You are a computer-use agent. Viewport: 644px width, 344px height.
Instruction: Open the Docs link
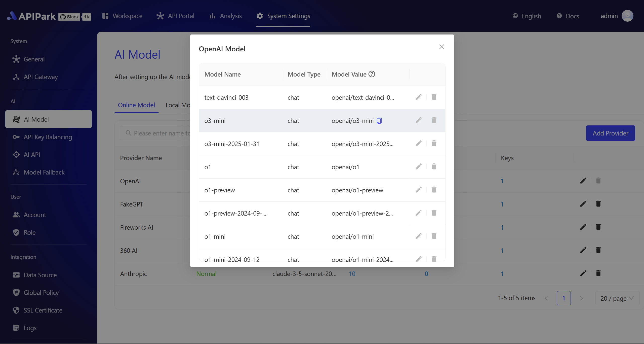[x=568, y=16]
